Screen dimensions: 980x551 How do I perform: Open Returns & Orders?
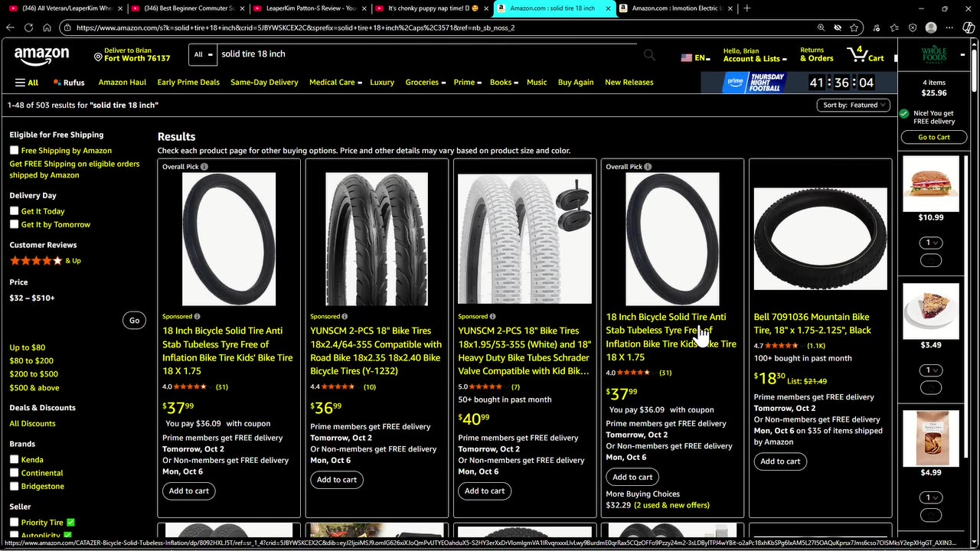[816, 55]
